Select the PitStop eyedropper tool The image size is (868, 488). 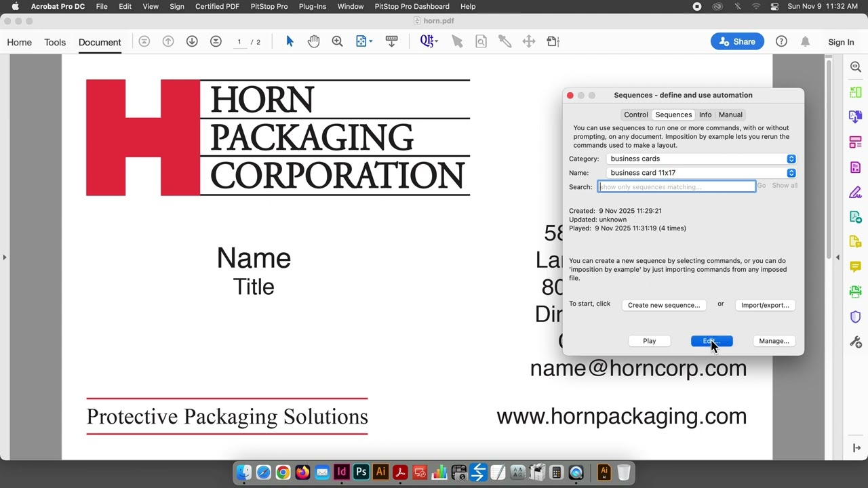coord(505,41)
